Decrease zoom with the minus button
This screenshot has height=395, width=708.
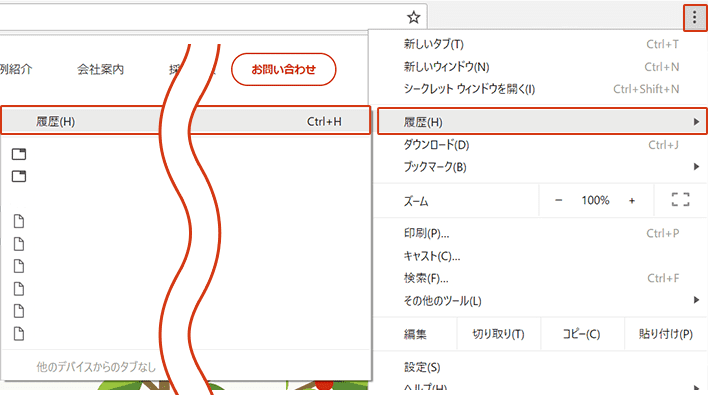click(559, 200)
